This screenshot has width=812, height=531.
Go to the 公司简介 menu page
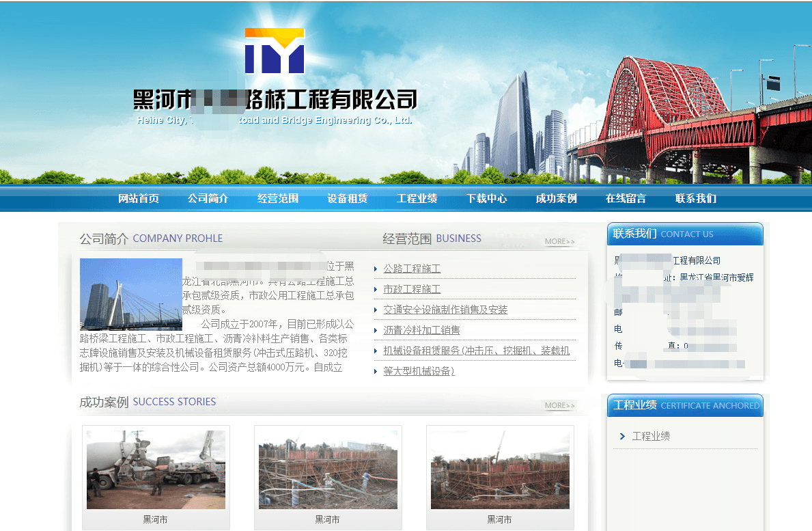[208, 199]
